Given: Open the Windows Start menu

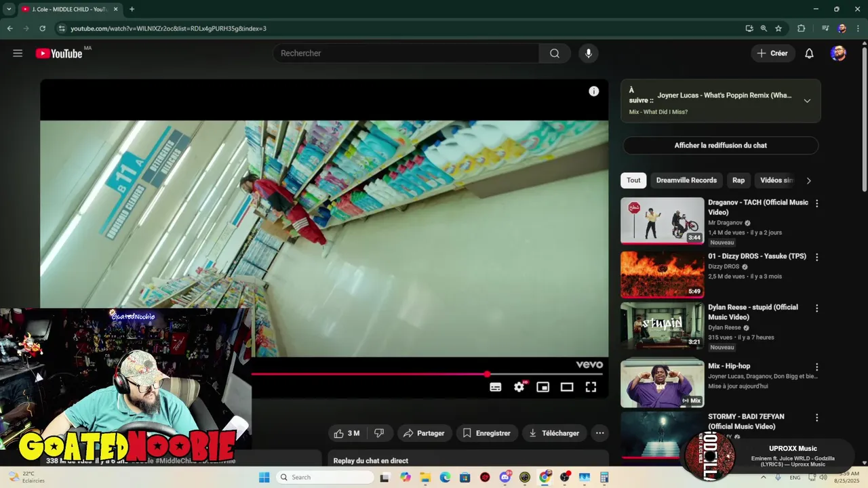Looking at the screenshot, I should (x=264, y=477).
